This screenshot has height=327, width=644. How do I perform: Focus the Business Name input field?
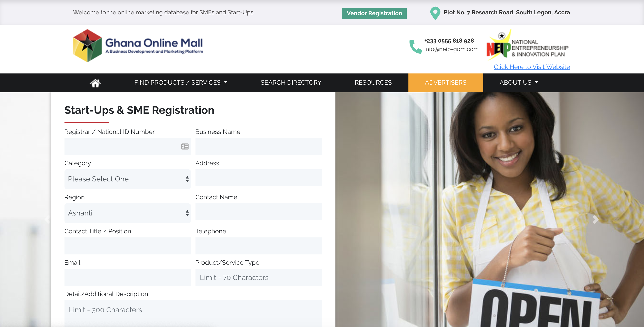[258, 146]
